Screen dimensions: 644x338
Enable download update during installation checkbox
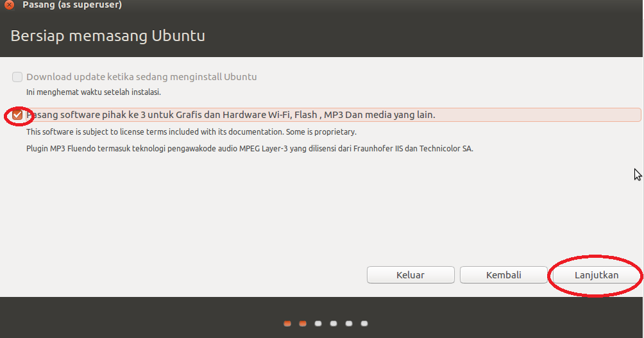point(17,77)
